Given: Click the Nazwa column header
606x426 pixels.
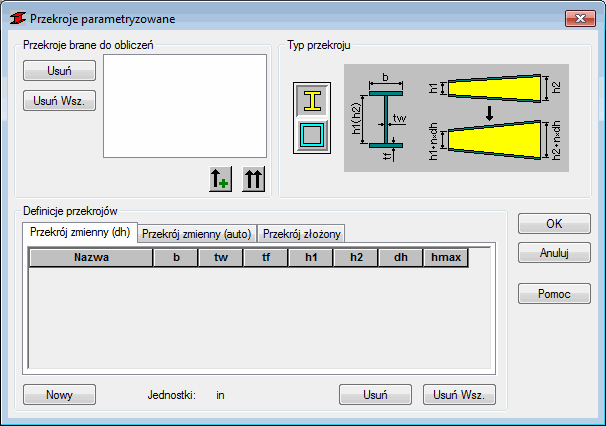Looking at the screenshot, I should tap(91, 257).
